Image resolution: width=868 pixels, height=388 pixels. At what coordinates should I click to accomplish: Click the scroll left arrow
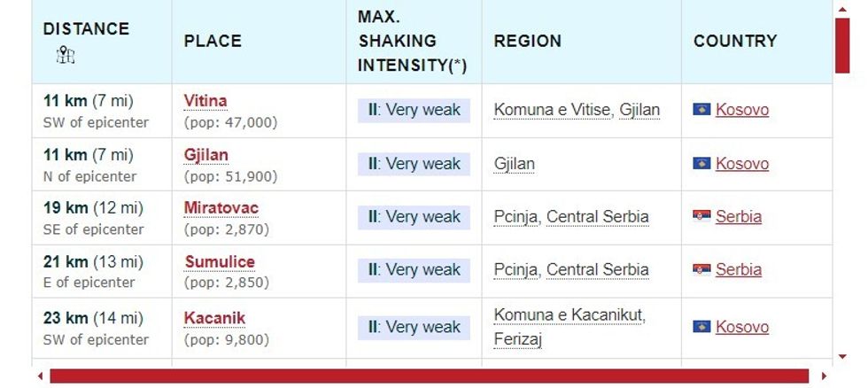(x=40, y=376)
